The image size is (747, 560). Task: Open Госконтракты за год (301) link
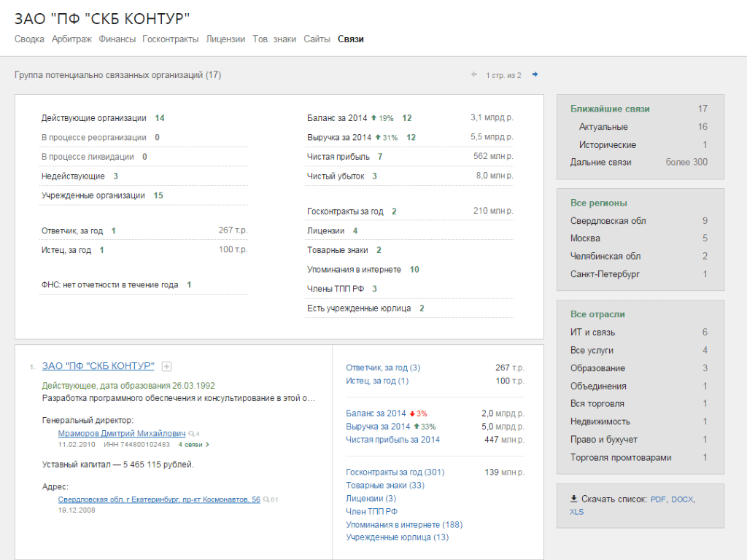[x=395, y=472]
